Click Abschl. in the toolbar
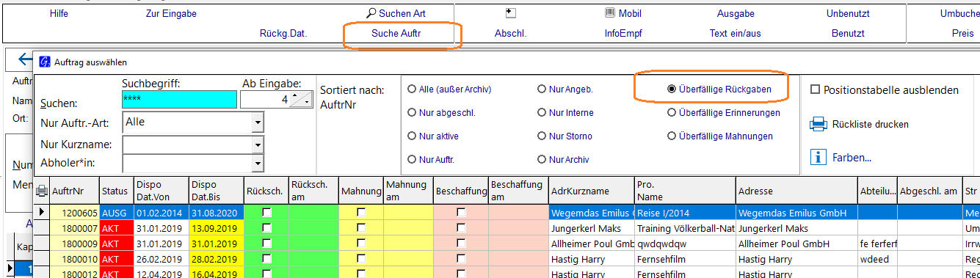Image resolution: width=980 pixels, height=278 pixels. 511,33
